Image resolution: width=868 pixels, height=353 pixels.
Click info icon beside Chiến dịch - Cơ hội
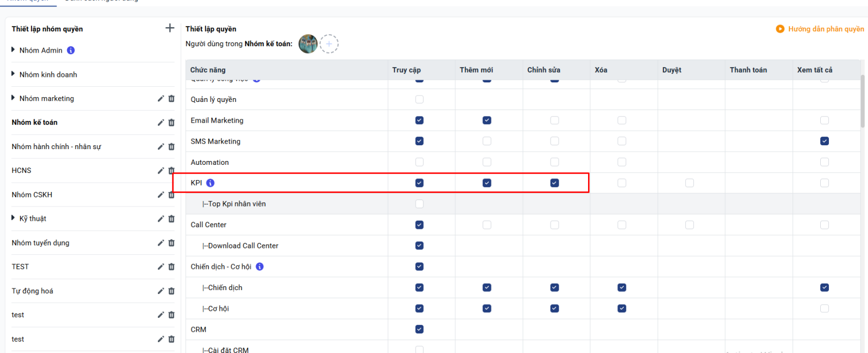tap(260, 267)
